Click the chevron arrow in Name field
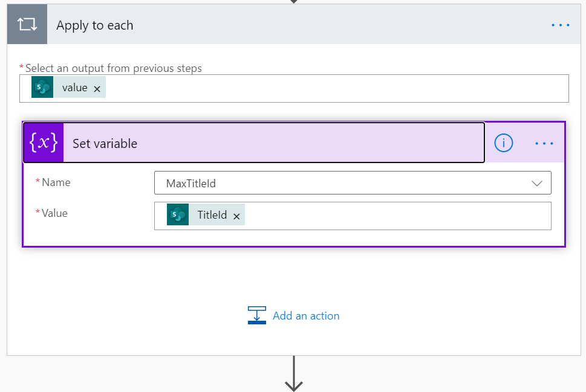 point(536,183)
